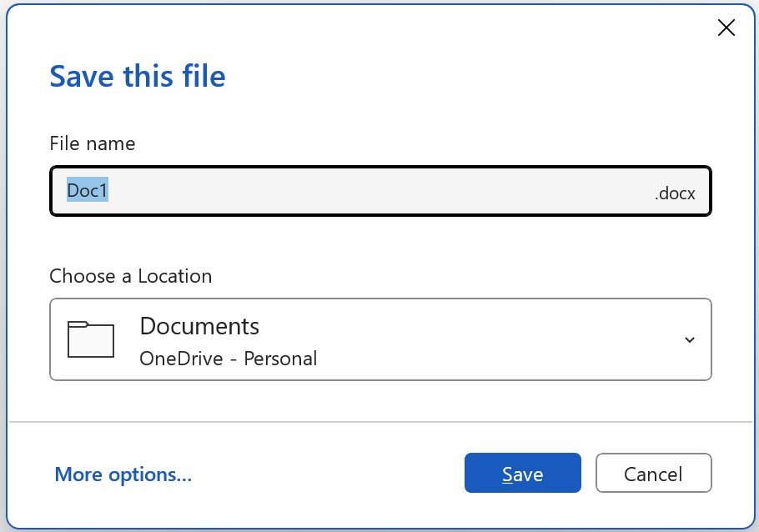The width and height of the screenshot is (759, 532).
Task: Click the "File name" field label
Action: [92, 143]
